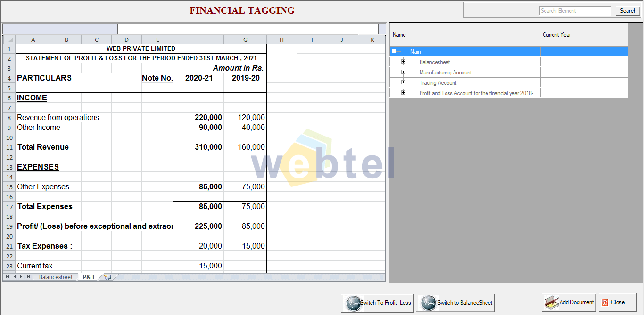Click 'Other Income' cell
Image resolution: width=644 pixels, height=315 pixels.
39,127
